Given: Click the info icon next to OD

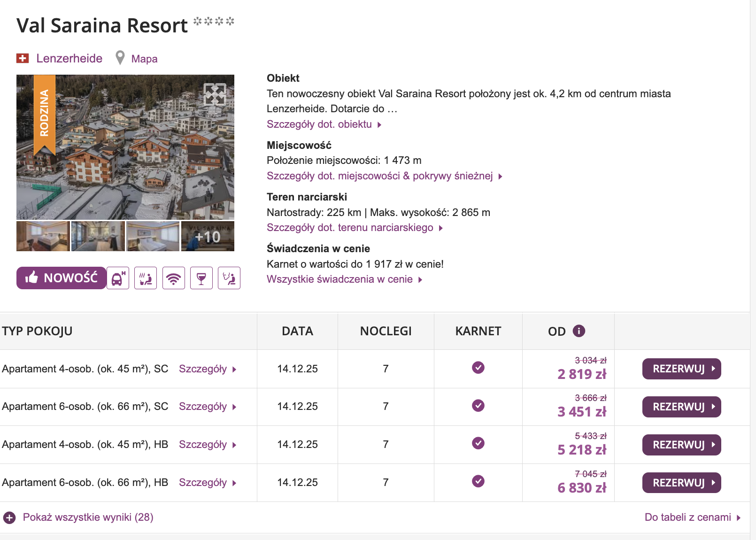Looking at the screenshot, I should click(579, 331).
